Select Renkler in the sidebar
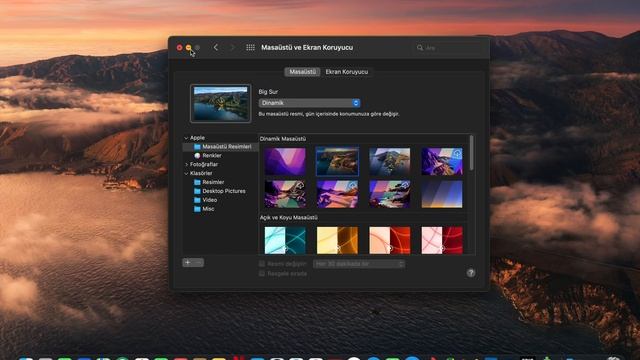Screen dimensions: 640x360 (x=220, y=156)
